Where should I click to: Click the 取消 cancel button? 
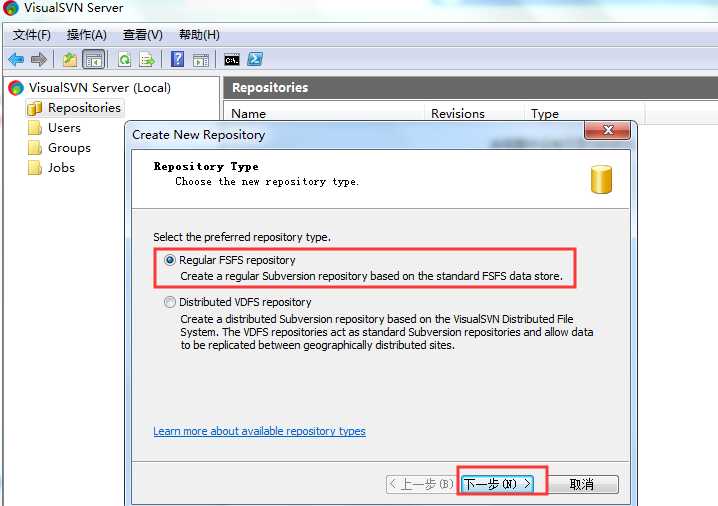pos(582,484)
